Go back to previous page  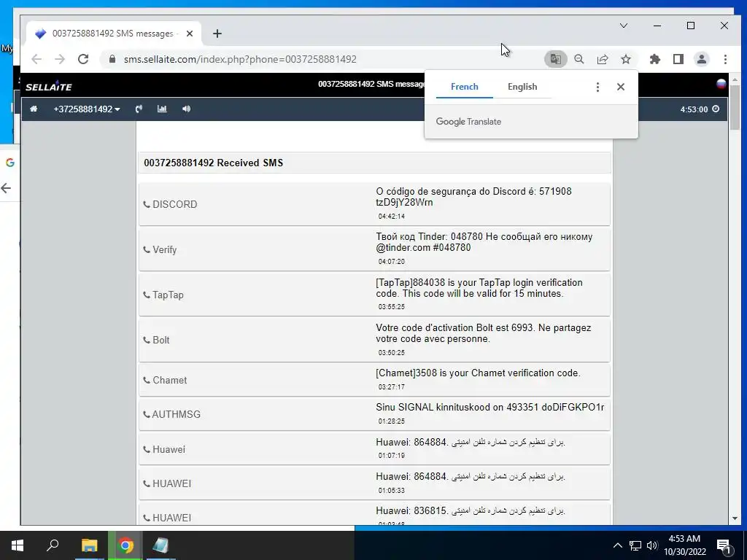coord(36,59)
